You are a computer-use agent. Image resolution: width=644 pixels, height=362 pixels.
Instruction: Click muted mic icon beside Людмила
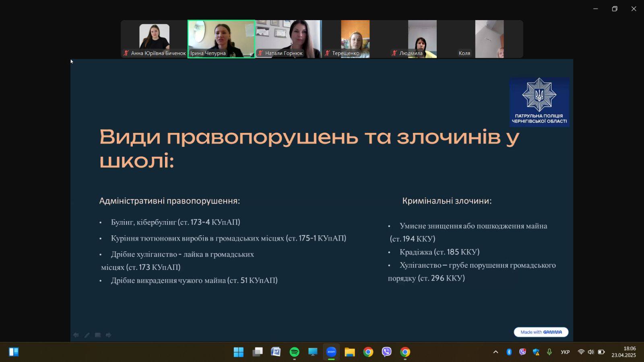(394, 53)
